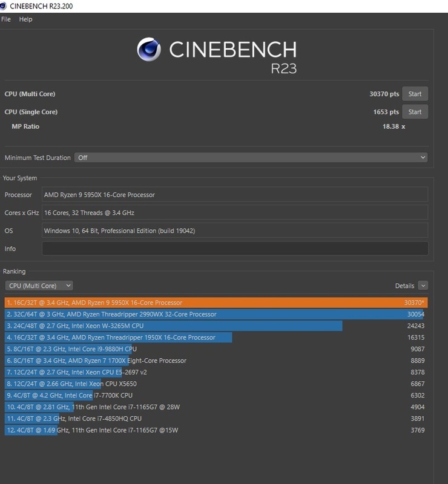The height and width of the screenshot is (484, 448).
Task: Click the Info text field
Action: point(235,249)
